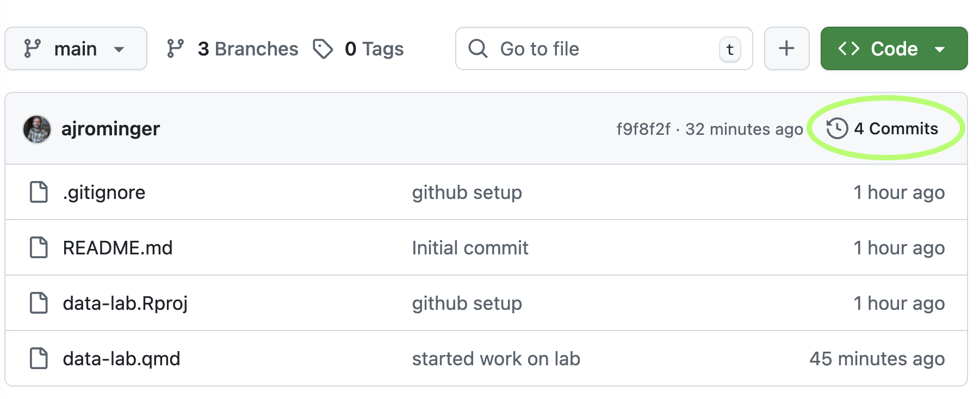Click the tag icon next to 0 Tags
980x399 pixels.
pos(323,49)
